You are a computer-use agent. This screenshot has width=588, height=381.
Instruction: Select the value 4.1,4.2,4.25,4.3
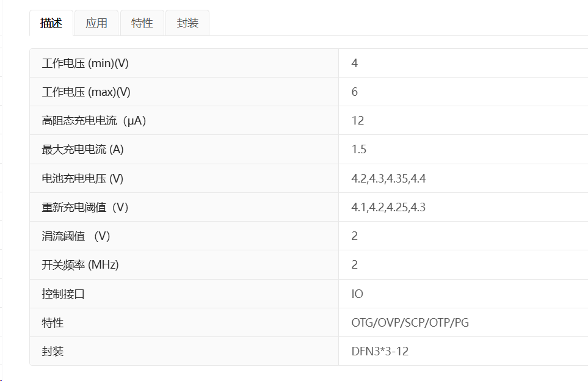point(388,207)
